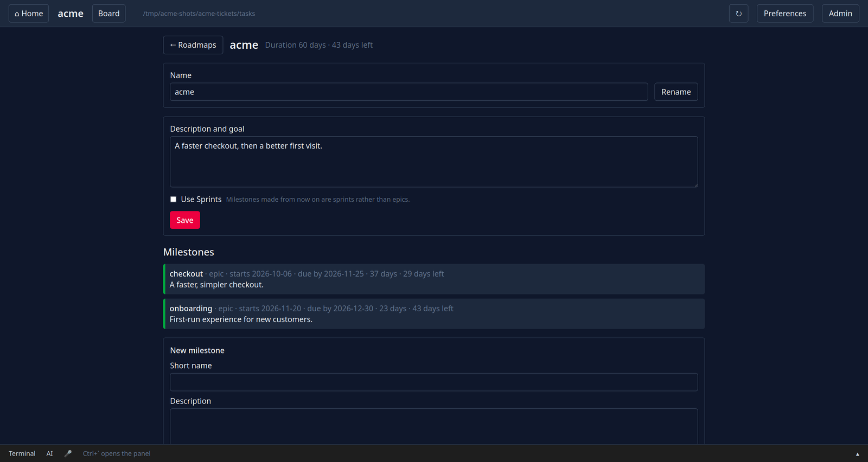
Task: Enable the Use Sprints checkbox
Action: pos(173,200)
